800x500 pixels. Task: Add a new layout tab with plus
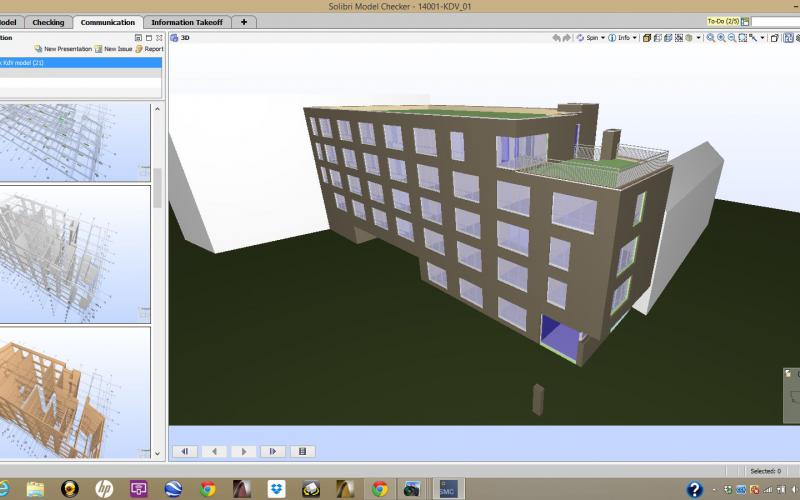pyautogui.click(x=244, y=22)
